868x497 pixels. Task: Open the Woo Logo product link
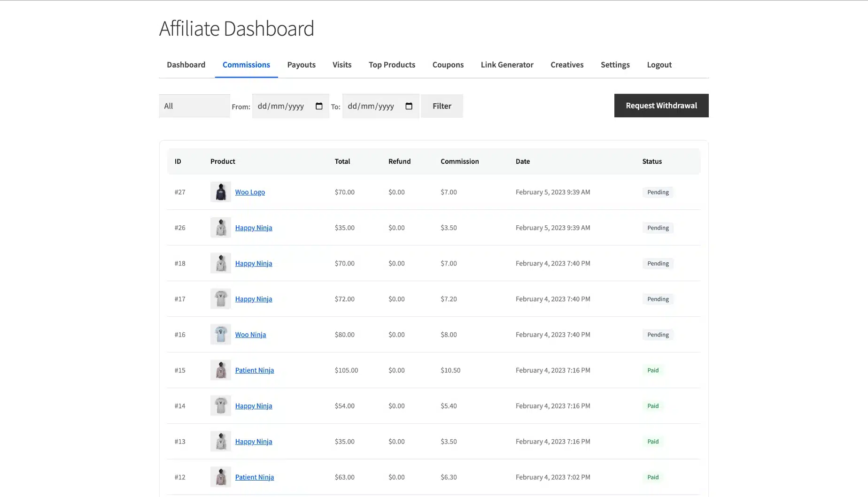pos(250,192)
